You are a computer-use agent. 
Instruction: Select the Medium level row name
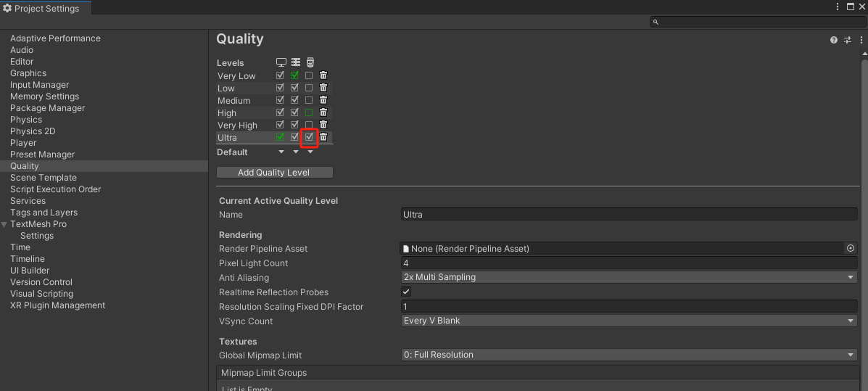coord(233,100)
